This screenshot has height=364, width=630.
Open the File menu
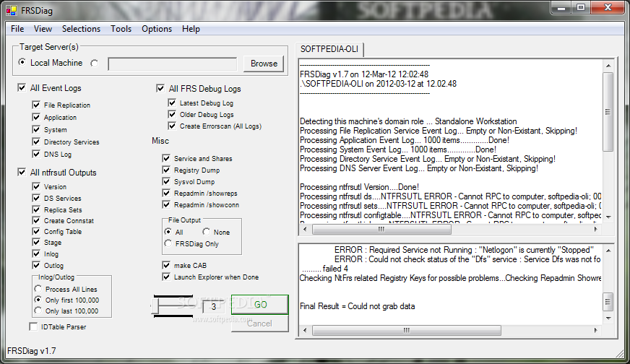(17, 29)
